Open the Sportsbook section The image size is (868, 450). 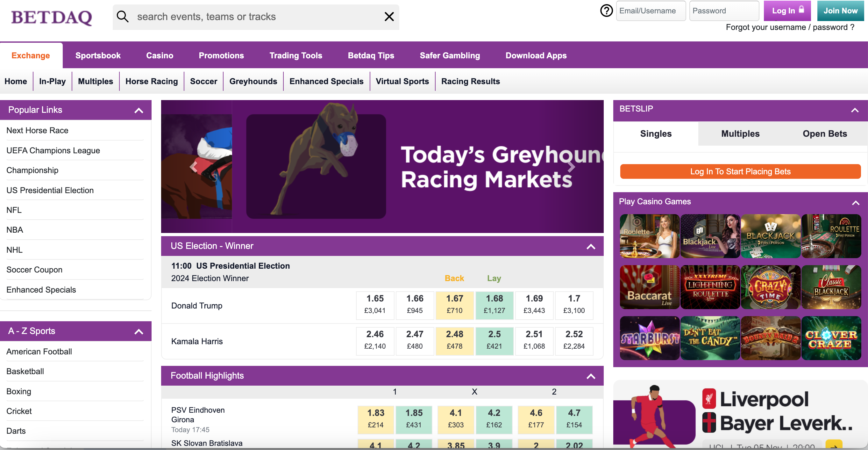pyautogui.click(x=97, y=55)
